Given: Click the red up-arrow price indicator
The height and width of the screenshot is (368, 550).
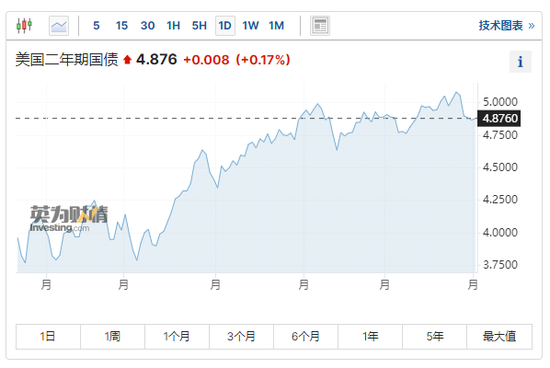Looking at the screenshot, I should pyautogui.click(x=127, y=60).
